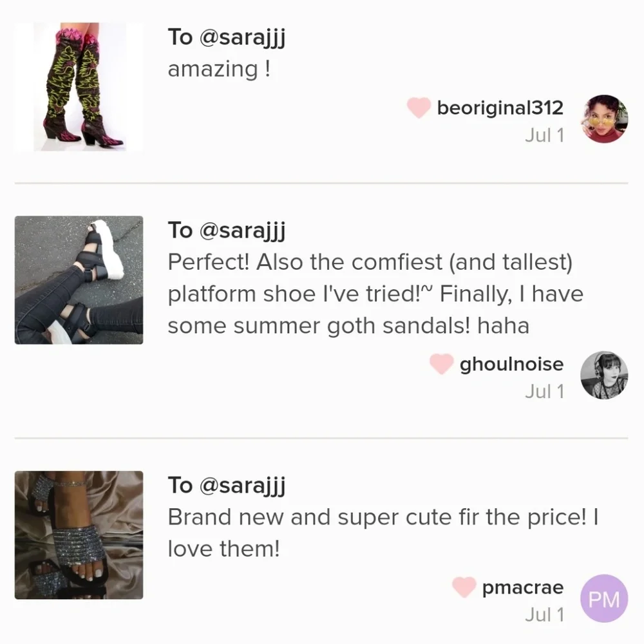Tap @sarajjj in the amazing review
644x644 pixels.
tap(242, 38)
